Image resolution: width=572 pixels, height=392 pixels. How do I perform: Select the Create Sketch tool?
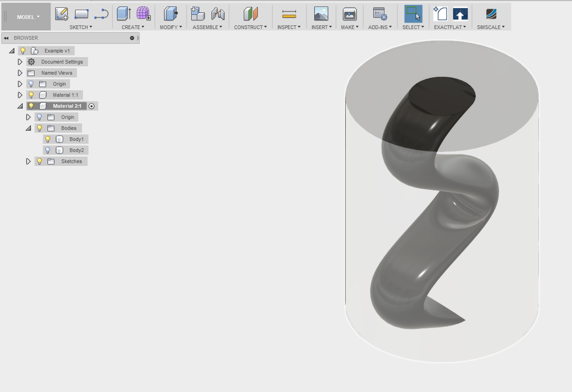pos(62,14)
